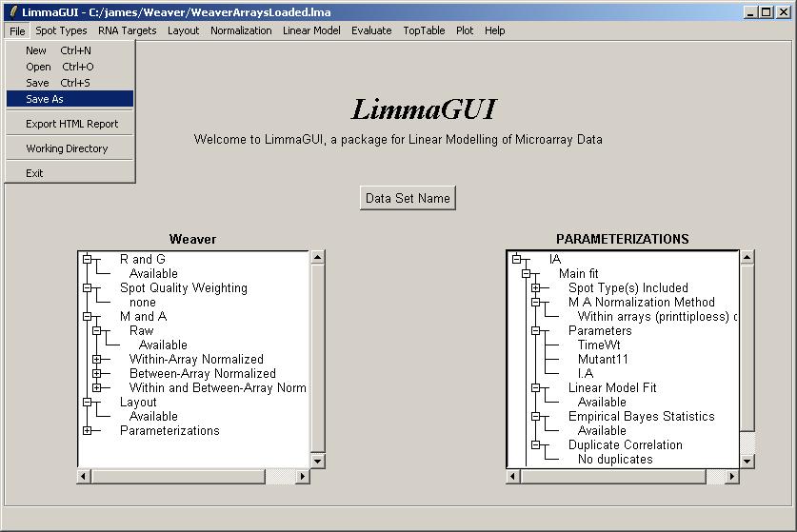The height and width of the screenshot is (532, 797).
Task: Choose Export HTML Report menu entry
Action: (x=71, y=124)
